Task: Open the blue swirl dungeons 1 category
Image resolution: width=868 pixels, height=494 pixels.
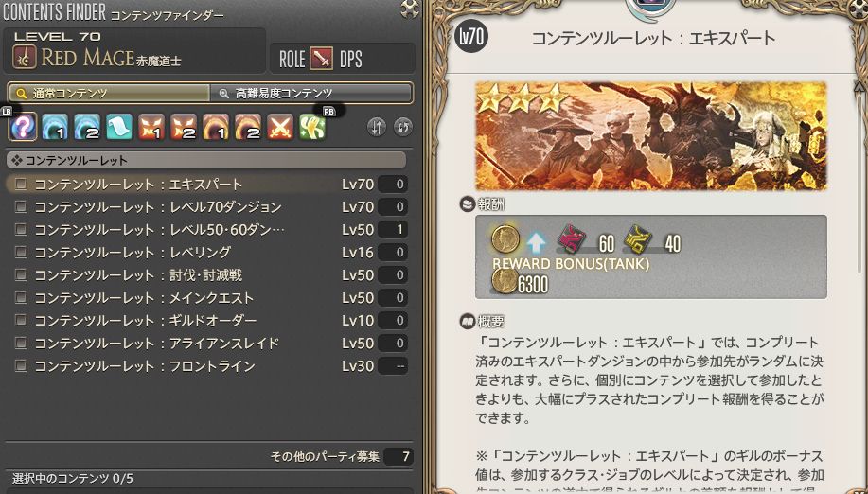Action: pyautogui.click(x=55, y=127)
